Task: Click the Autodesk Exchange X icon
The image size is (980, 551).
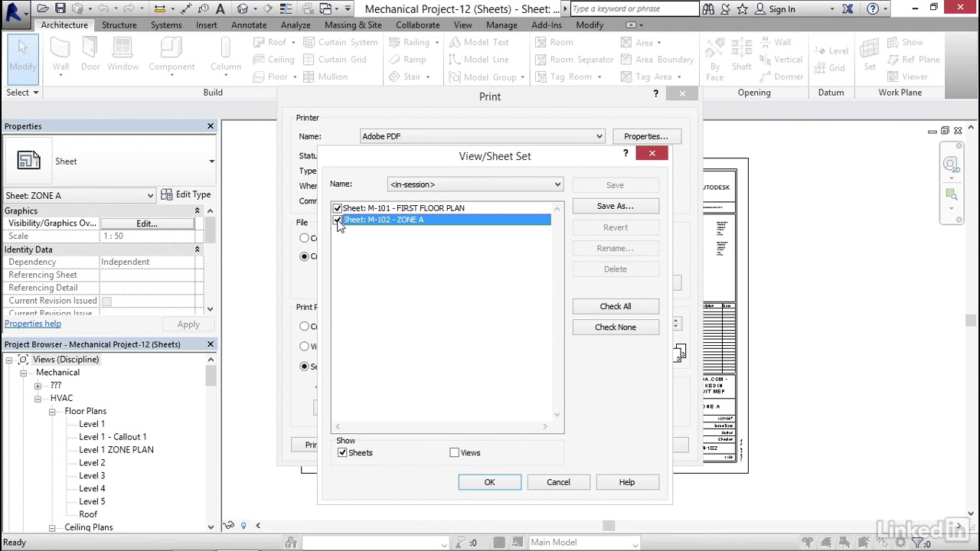Action: click(848, 9)
